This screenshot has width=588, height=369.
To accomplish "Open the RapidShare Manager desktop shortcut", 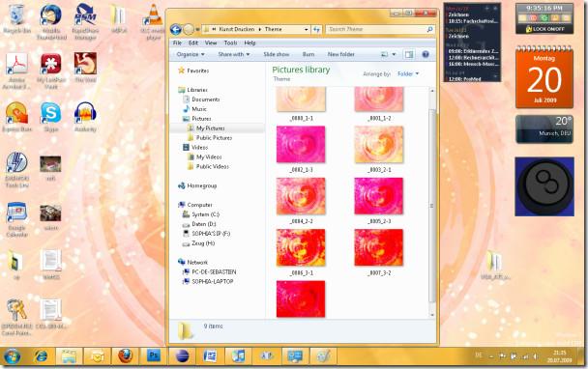I will pos(85,21).
